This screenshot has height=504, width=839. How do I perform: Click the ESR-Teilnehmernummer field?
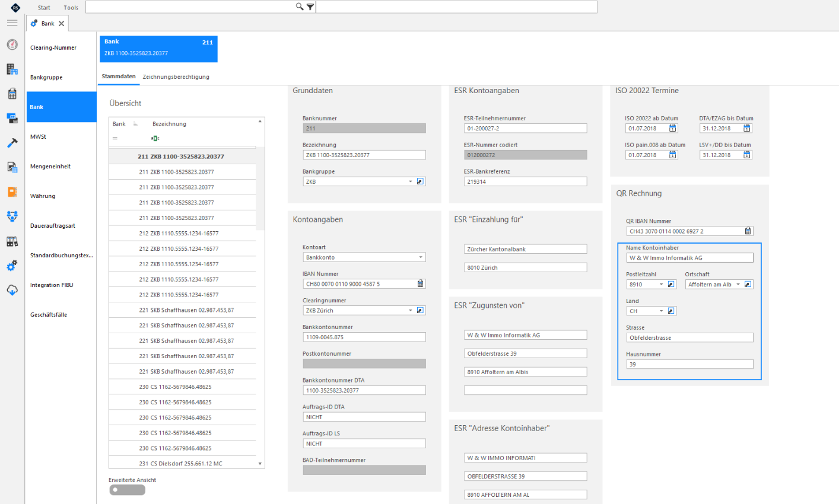point(526,128)
